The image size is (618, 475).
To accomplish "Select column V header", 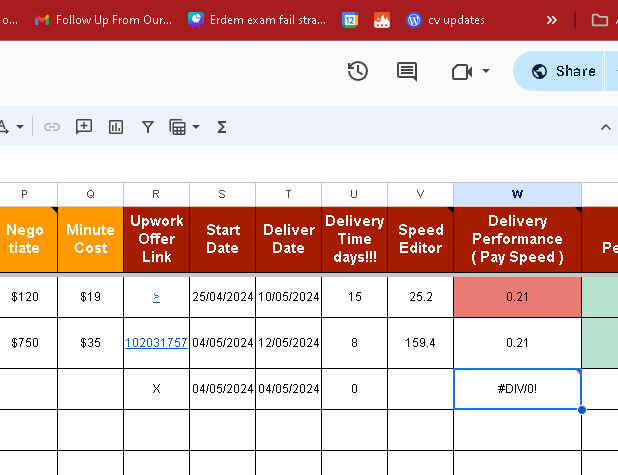I will [x=421, y=194].
